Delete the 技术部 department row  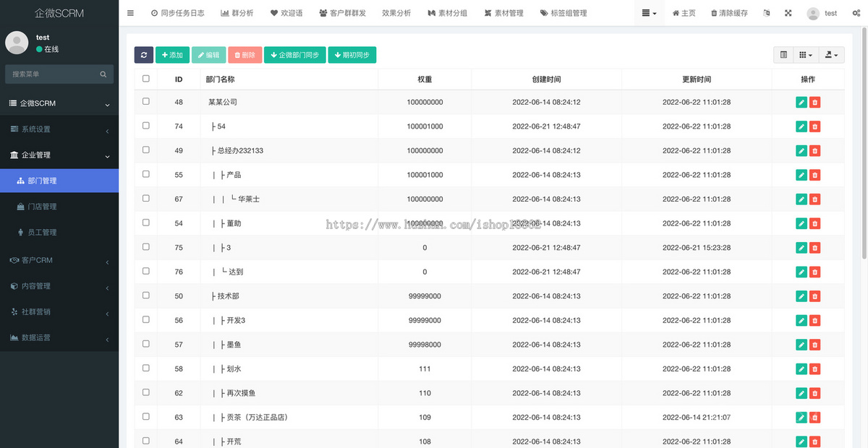[816, 296]
